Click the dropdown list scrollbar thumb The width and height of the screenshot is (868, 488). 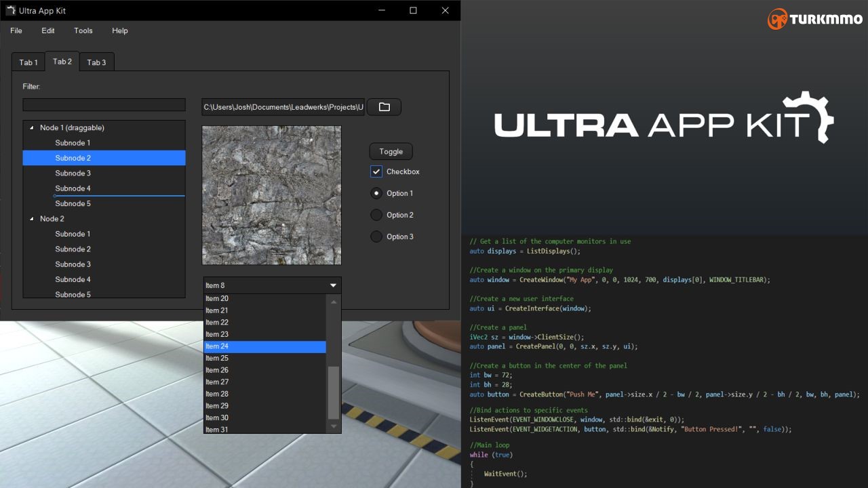(333, 393)
